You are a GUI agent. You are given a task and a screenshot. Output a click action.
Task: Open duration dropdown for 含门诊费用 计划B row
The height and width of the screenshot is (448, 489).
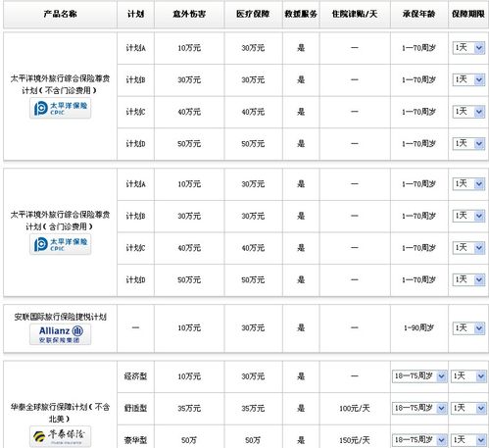click(468, 216)
